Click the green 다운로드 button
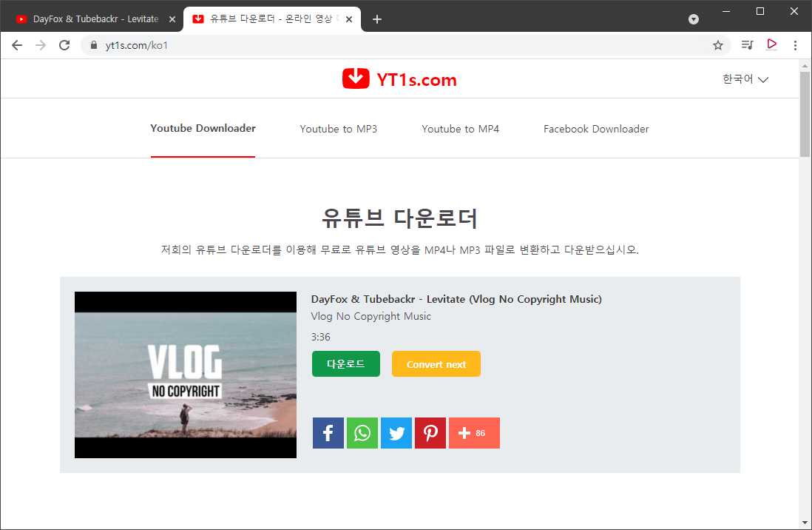 point(346,364)
